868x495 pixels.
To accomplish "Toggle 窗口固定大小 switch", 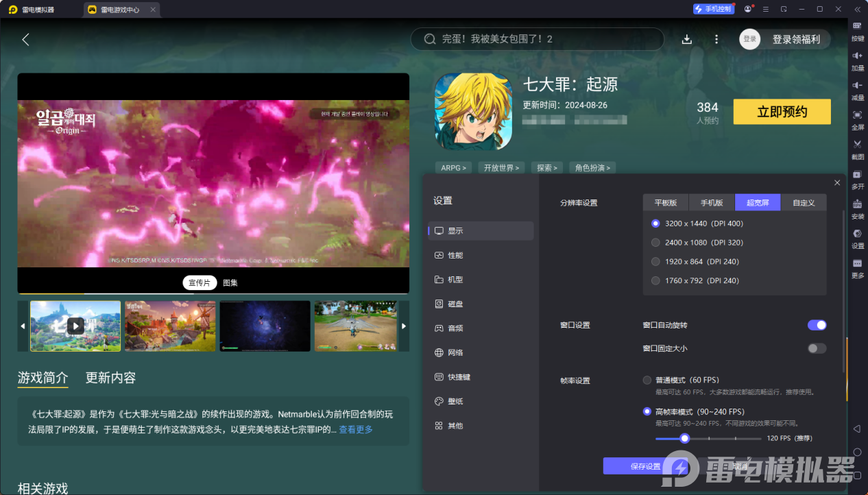I will coord(817,348).
